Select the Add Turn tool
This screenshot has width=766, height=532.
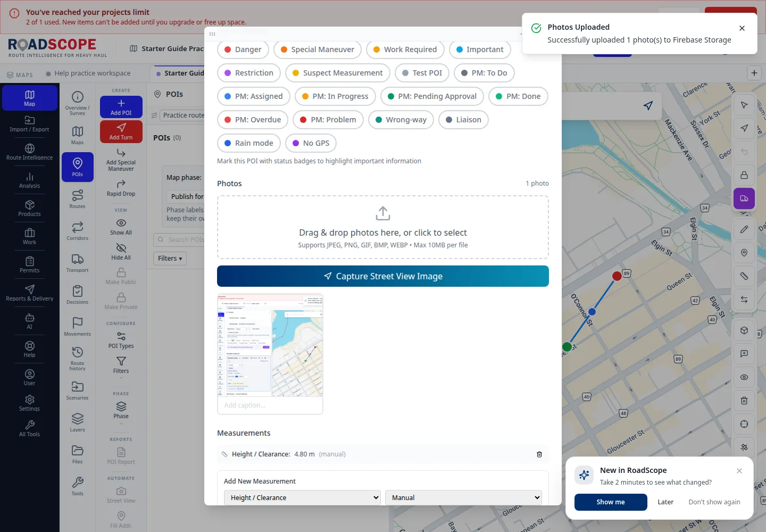click(121, 131)
